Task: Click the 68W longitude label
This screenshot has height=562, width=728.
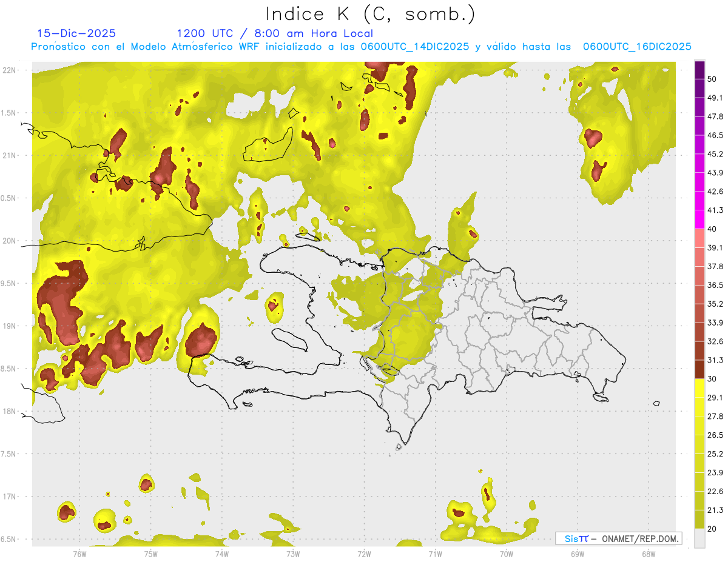Action: point(648,554)
